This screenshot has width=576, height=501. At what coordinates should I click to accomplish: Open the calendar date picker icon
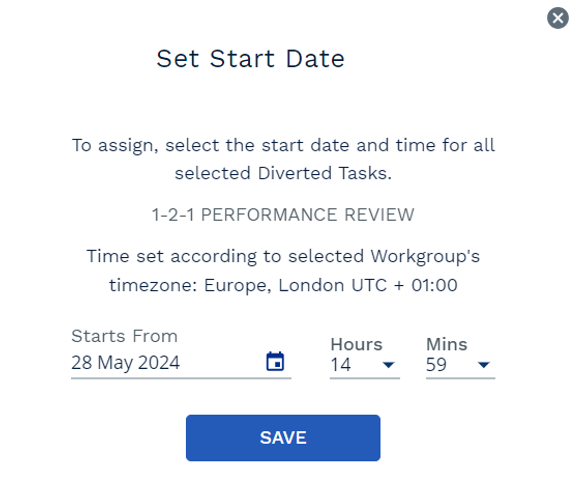(275, 361)
